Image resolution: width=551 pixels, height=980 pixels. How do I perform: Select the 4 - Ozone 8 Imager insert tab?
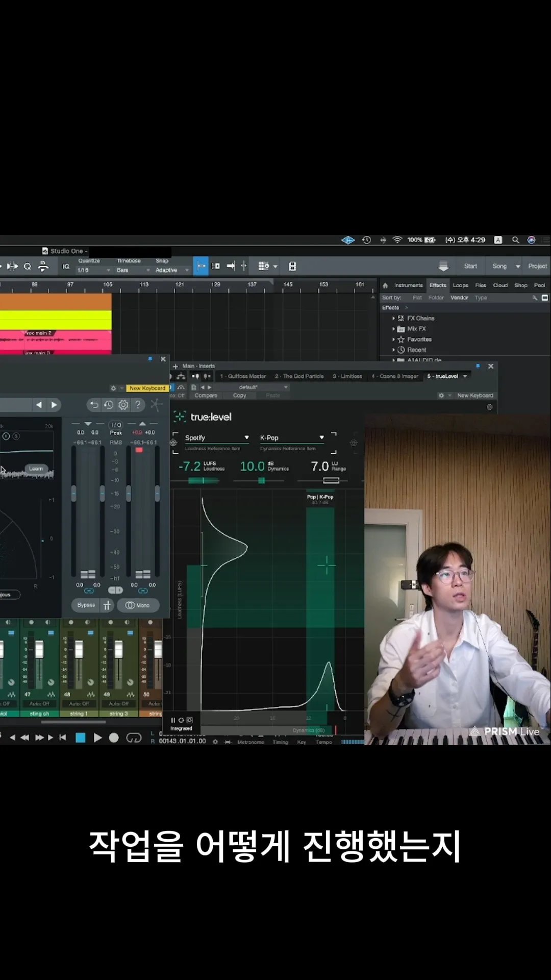click(395, 376)
